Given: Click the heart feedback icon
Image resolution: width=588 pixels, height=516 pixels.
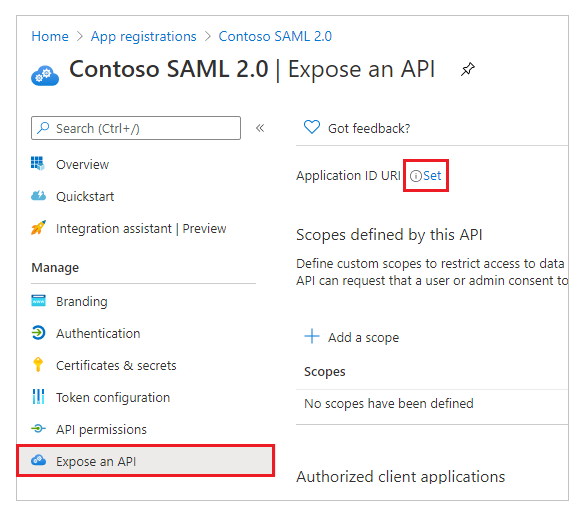Looking at the screenshot, I should tap(312, 127).
